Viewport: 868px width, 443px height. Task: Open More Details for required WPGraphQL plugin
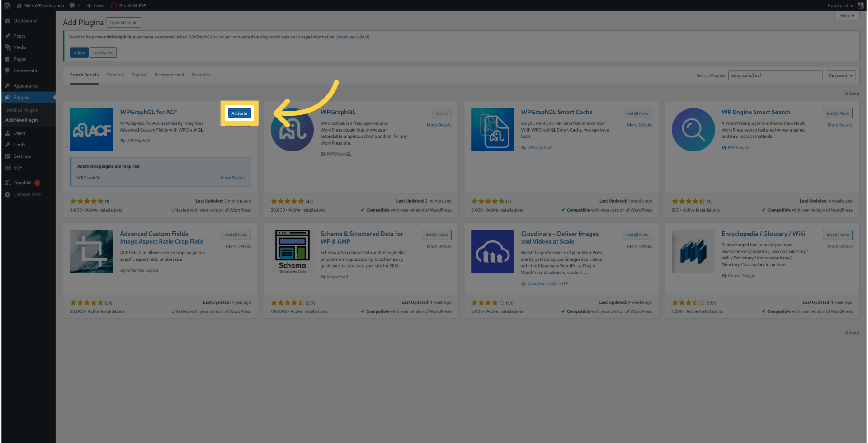click(x=233, y=178)
